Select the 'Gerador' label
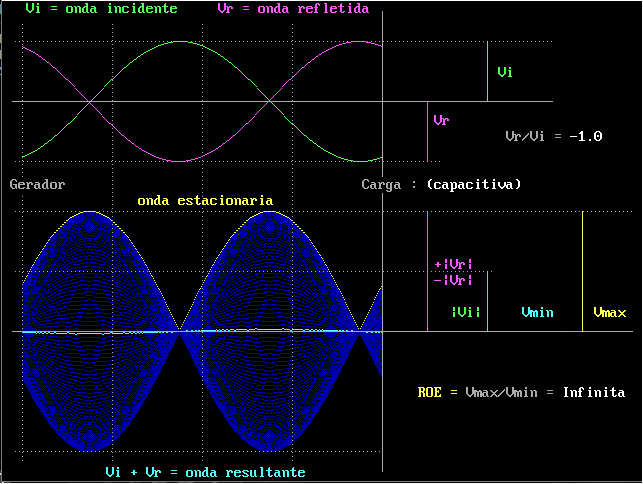 click(x=37, y=184)
